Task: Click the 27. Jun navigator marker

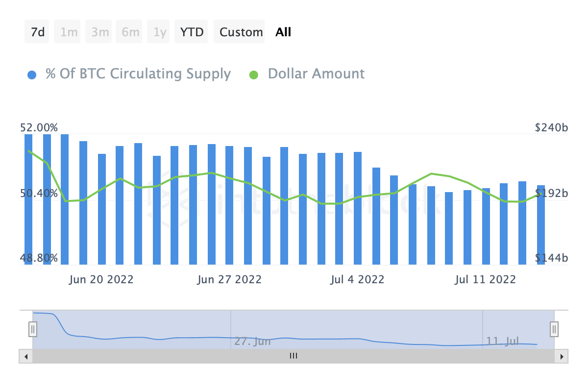Action: [x=252, y=342]
